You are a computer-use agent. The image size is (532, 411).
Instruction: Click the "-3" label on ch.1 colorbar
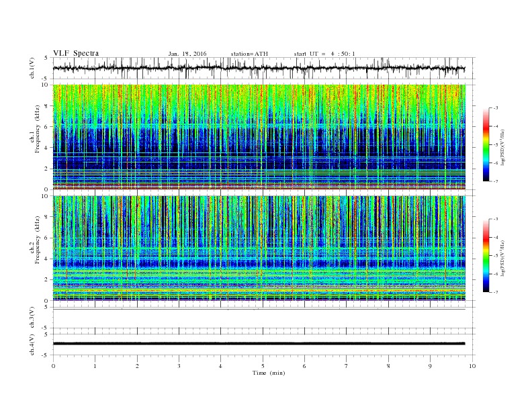point(495,108)
